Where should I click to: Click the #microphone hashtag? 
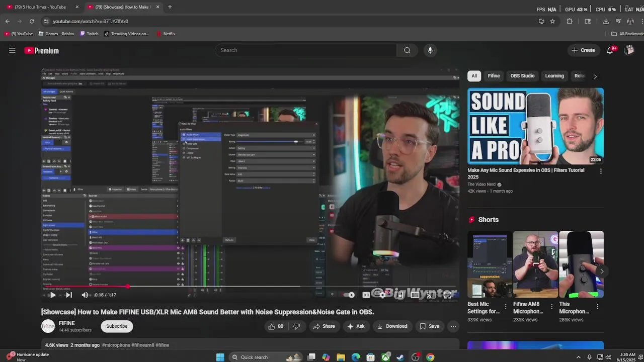click(116, 345)
